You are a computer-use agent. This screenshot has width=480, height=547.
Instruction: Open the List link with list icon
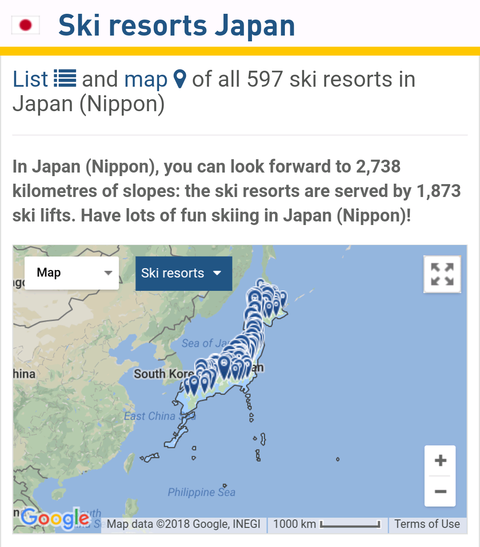(44, 79)
